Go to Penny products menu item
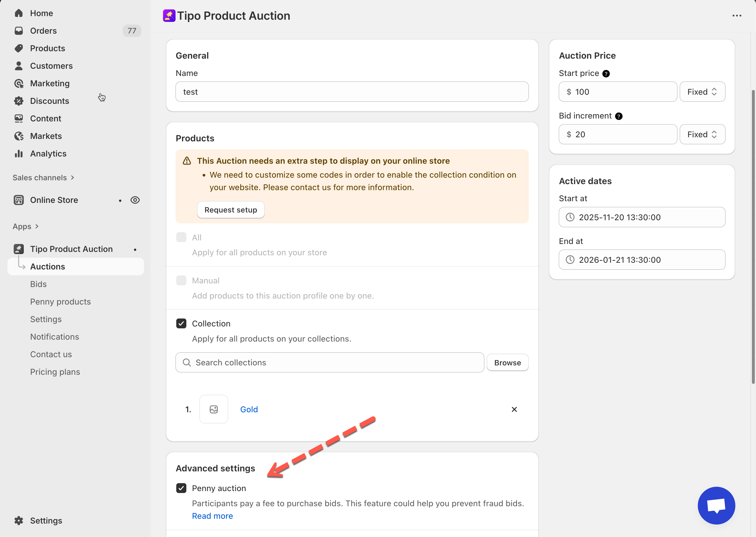The height and width of the screenshot is (537, 756). (60, 302)
